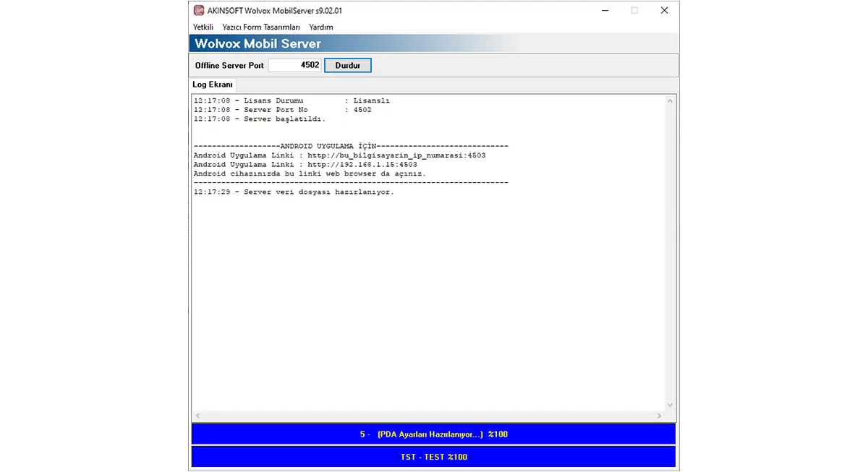The image size is (868, 472).
Task: Open the Yardım menu
Action: point(321,27)
